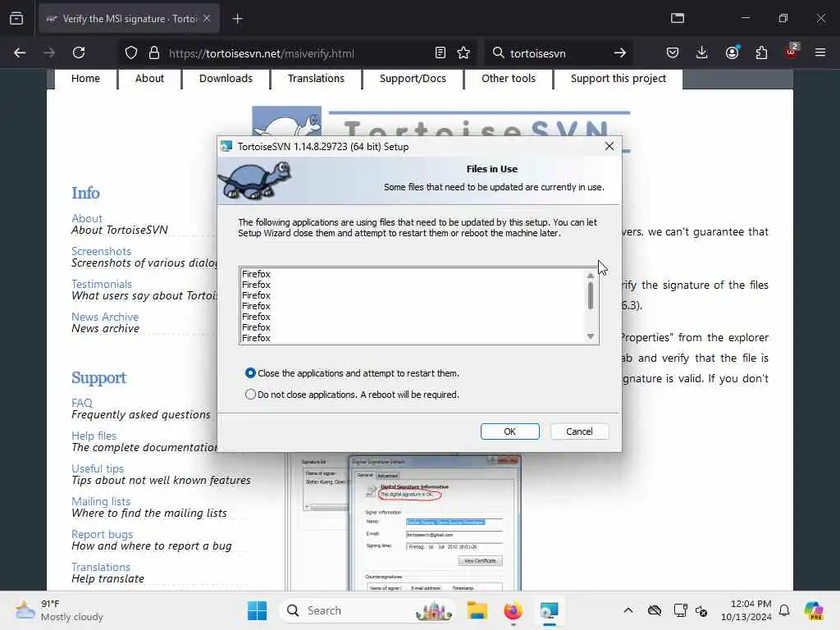Open the Home menu on TortoiseSVN site

coord(85,78)
